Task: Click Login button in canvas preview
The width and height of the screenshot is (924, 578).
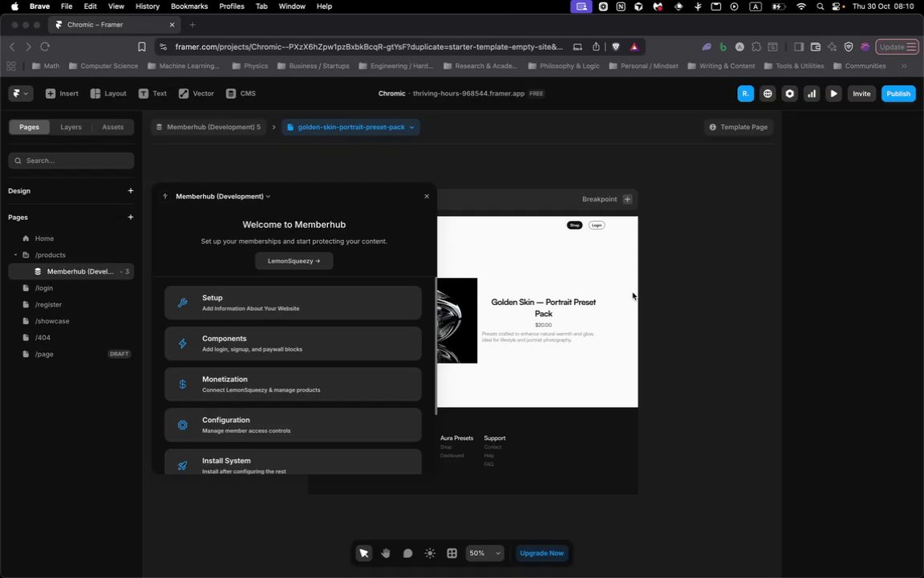Action: [597, 225]
